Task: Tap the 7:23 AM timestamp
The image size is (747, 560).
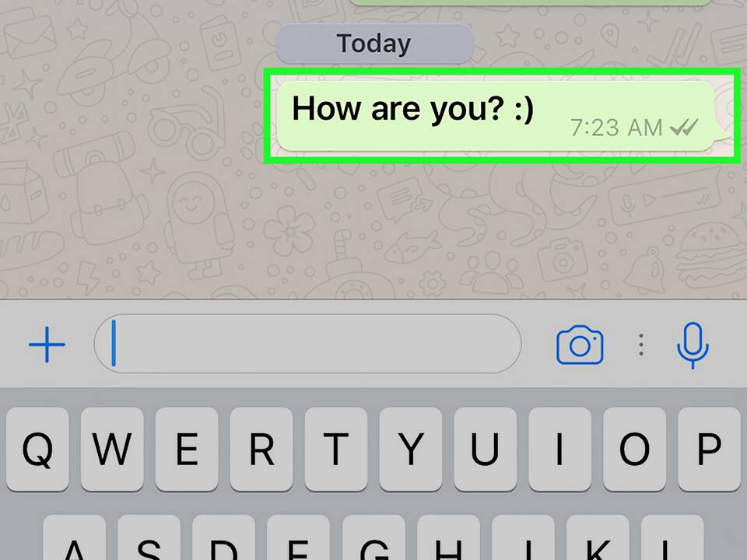Action: click(x=616, y=128)
